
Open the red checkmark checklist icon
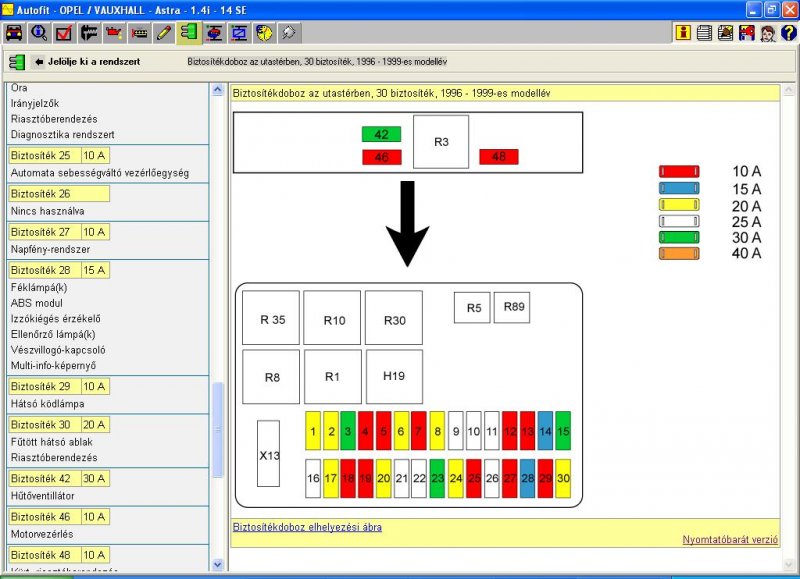click(x=64, y=33)
